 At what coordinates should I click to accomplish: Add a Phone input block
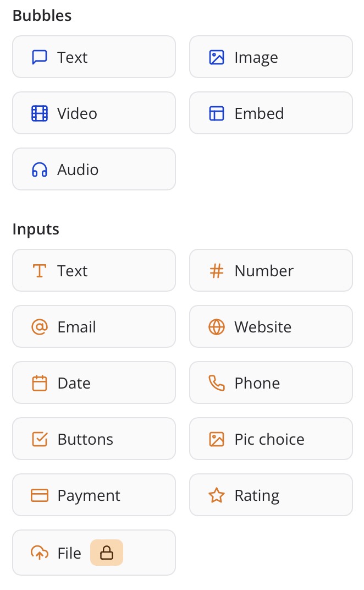coord(271,383)
